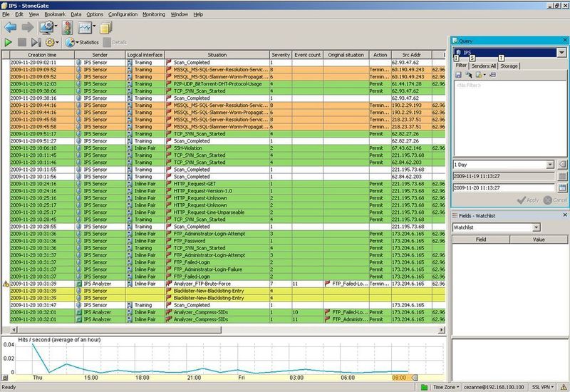Click the Statistics button label

tap(89, 42)
